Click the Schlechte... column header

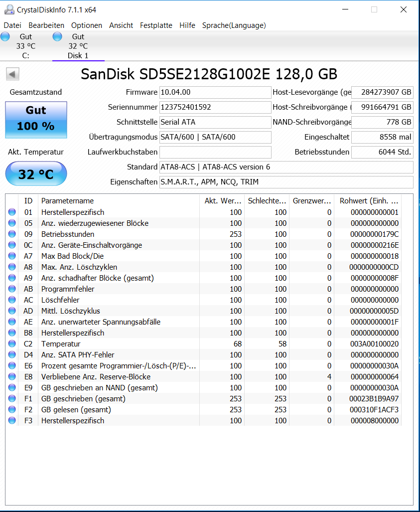(267, 201)
